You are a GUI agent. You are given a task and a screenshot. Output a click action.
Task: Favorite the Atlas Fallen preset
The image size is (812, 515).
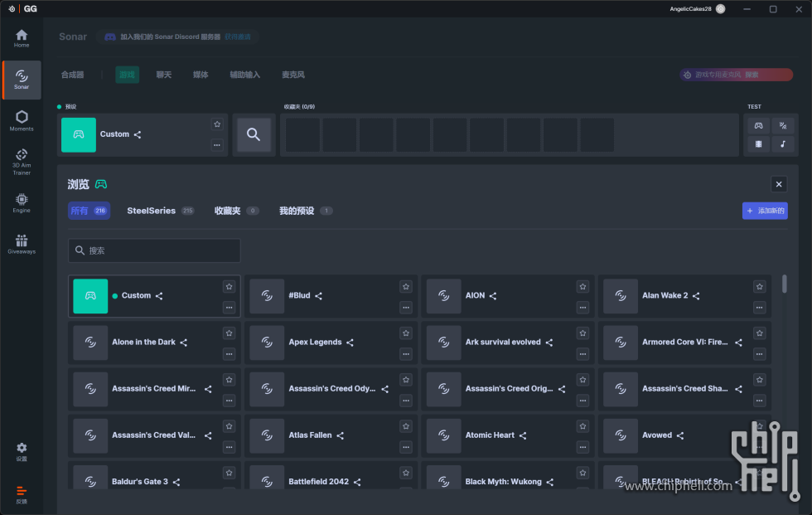[406, 426]
